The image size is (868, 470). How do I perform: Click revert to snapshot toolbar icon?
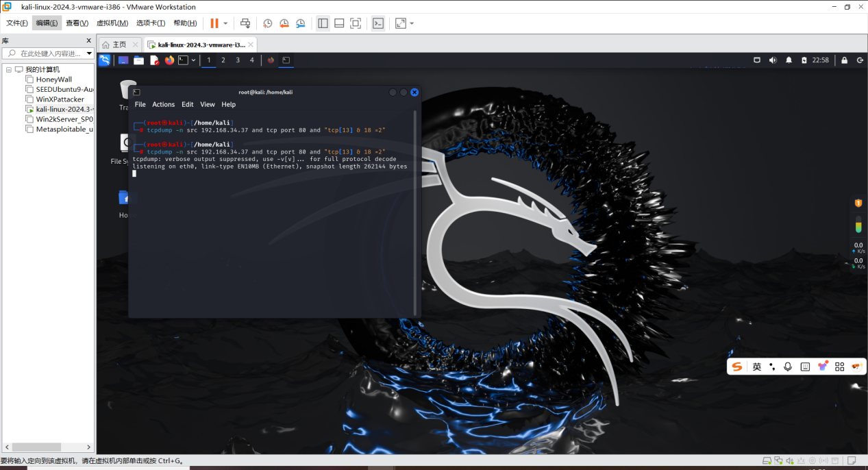284,23
